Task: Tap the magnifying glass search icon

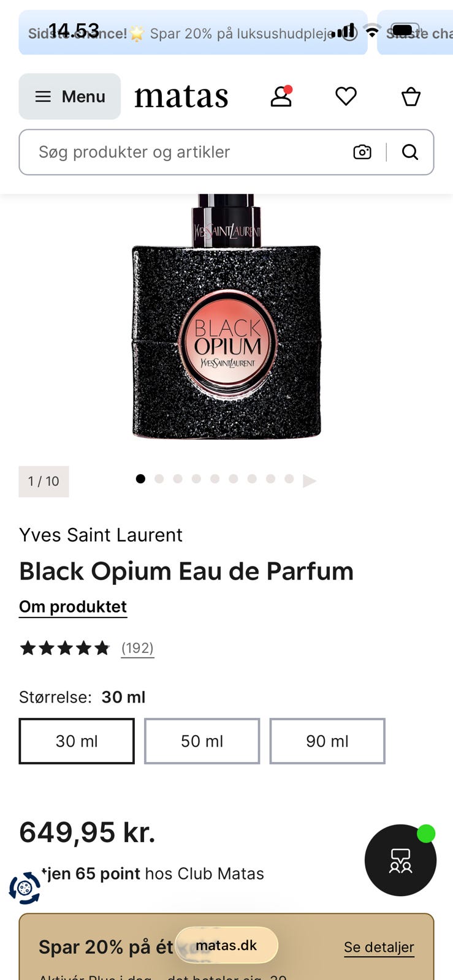Action: [x=410, y=152]
